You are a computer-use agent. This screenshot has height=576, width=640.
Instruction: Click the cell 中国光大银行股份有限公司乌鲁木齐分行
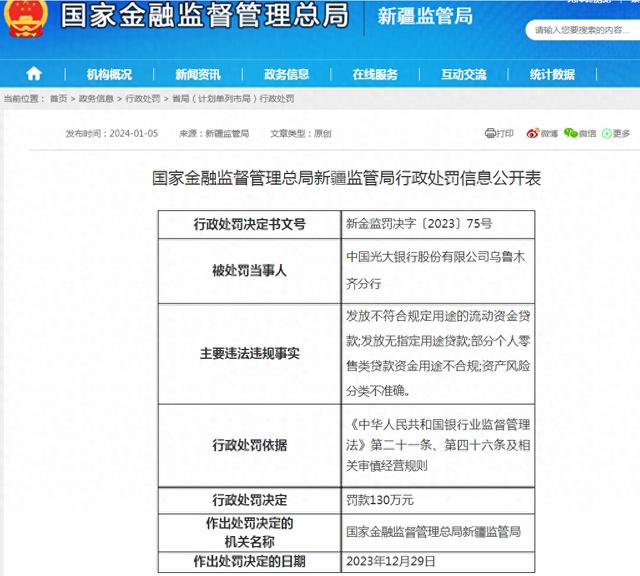click(436, 270)
